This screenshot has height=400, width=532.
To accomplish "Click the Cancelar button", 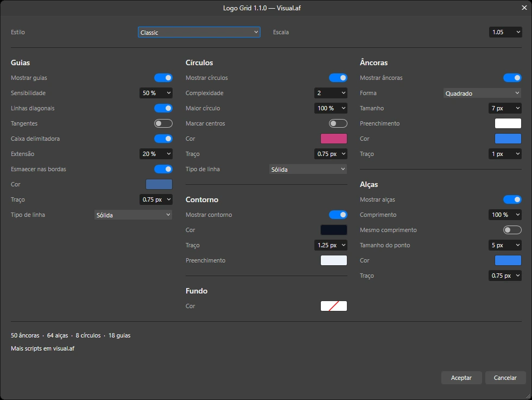I will (505, 378).
